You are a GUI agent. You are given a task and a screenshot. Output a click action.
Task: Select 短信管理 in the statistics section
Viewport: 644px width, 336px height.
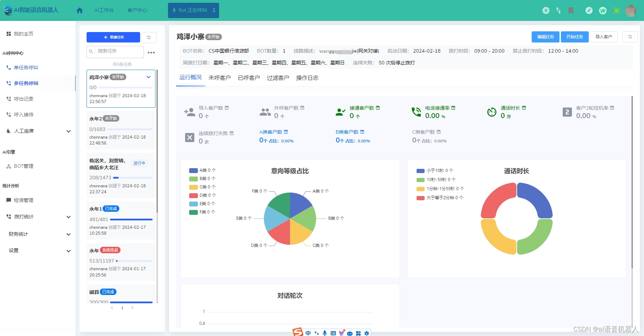click(x=23, y=200)
